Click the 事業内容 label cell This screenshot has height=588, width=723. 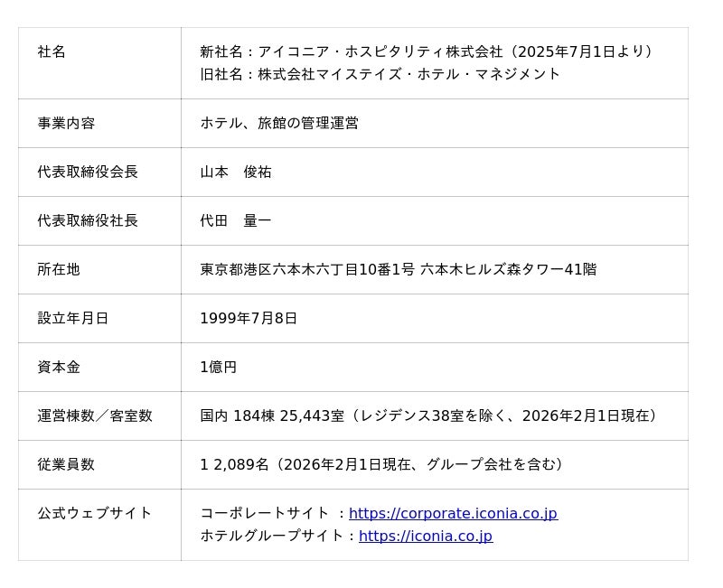[x=66, y=124]
